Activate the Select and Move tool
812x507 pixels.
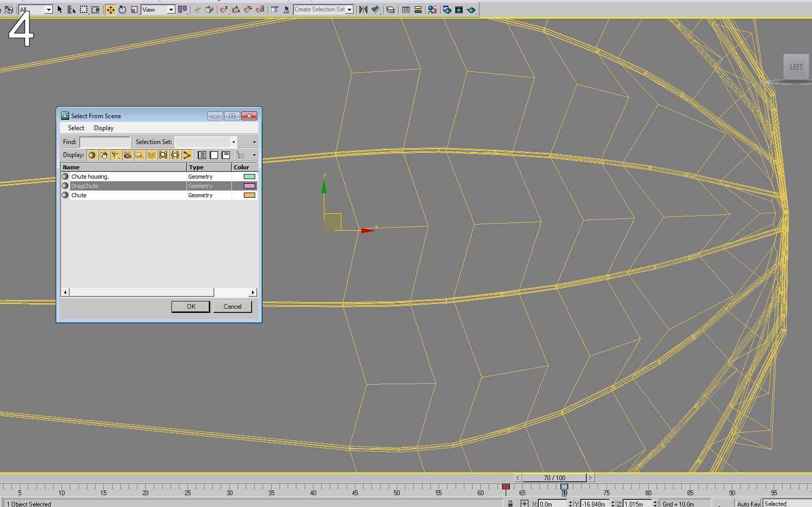click(x=111, y=9)
